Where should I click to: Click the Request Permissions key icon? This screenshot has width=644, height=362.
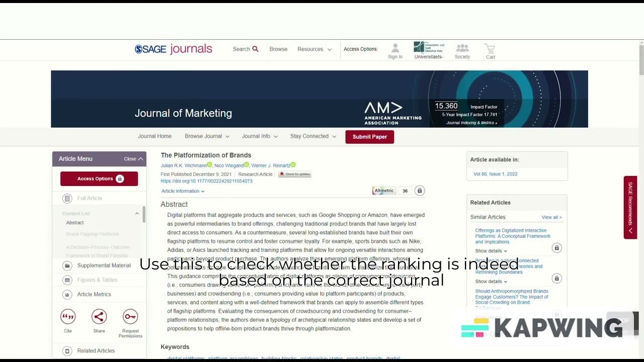click(130, 316)
